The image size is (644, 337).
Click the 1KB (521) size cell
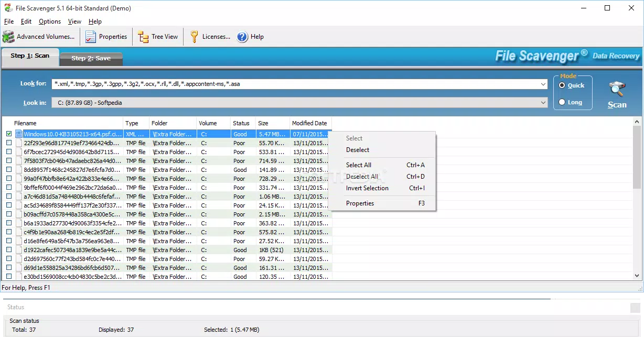pyautogui.click(x=273, y=250)
